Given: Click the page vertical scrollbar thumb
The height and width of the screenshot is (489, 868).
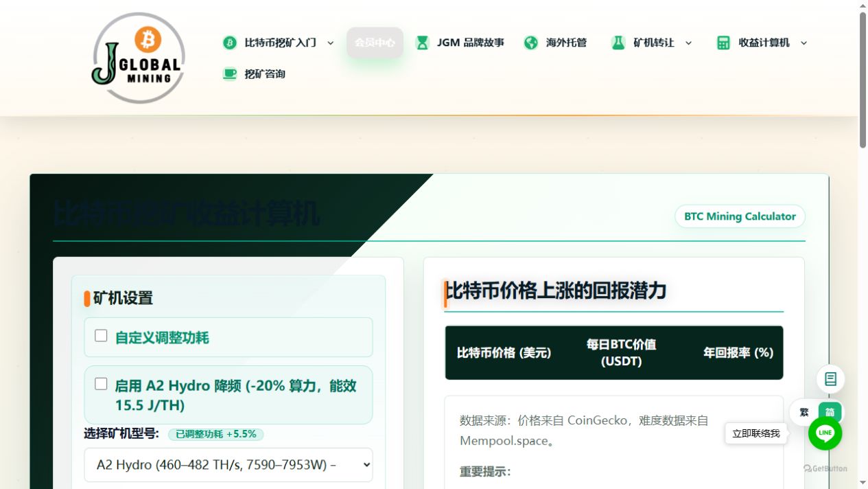Looking at the screenshot, I should pos(863,80).
